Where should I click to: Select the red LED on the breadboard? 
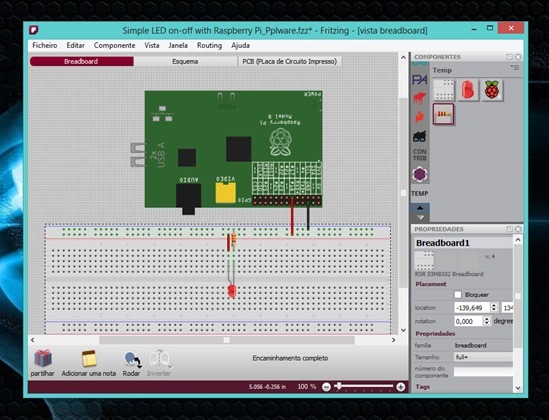pos(232,290)
